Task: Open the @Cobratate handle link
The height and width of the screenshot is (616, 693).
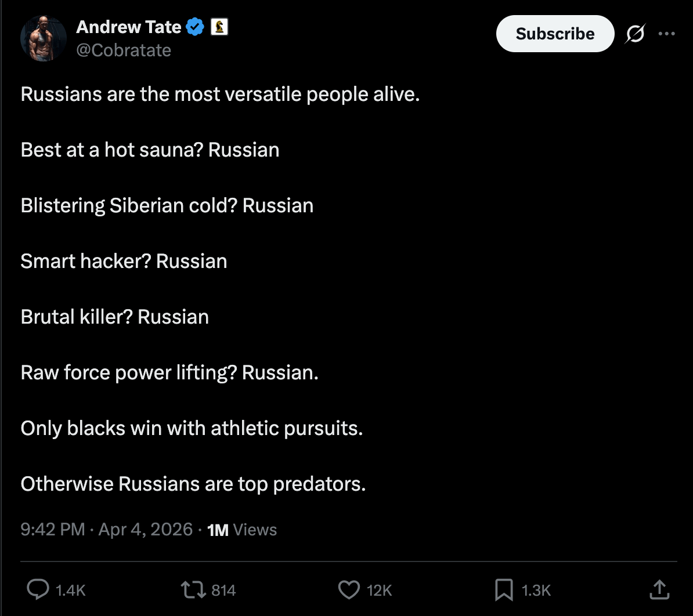Action: [124, 50]
